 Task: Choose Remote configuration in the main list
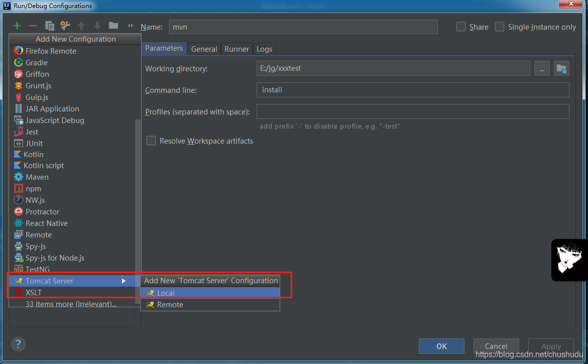tap(72, 235)
